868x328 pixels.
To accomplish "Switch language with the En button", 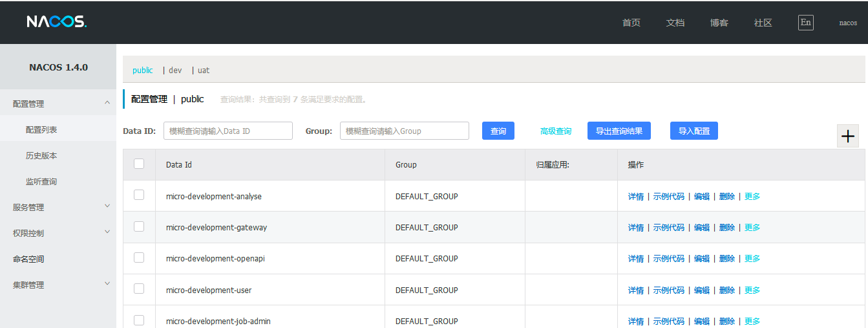I will click(805, 22).
